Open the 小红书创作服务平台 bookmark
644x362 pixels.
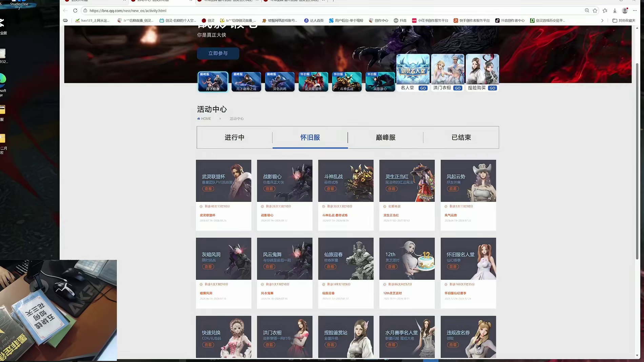coord(430,20)
